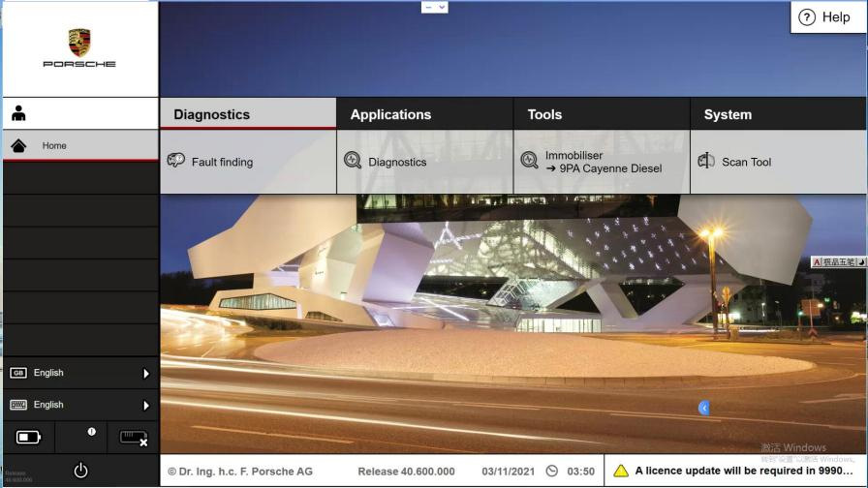Image resolution: width=868 pixels, height=488 pixels.
Task: Select the Diagnostics tab header
Action: tap(211, 114)
